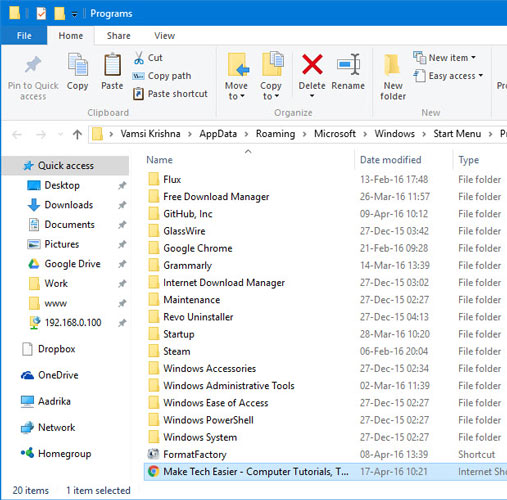Unpin Pictures using its pin icon
This screenshot has width=507, height=500.
pyautogui.click(x=122, y=244)
